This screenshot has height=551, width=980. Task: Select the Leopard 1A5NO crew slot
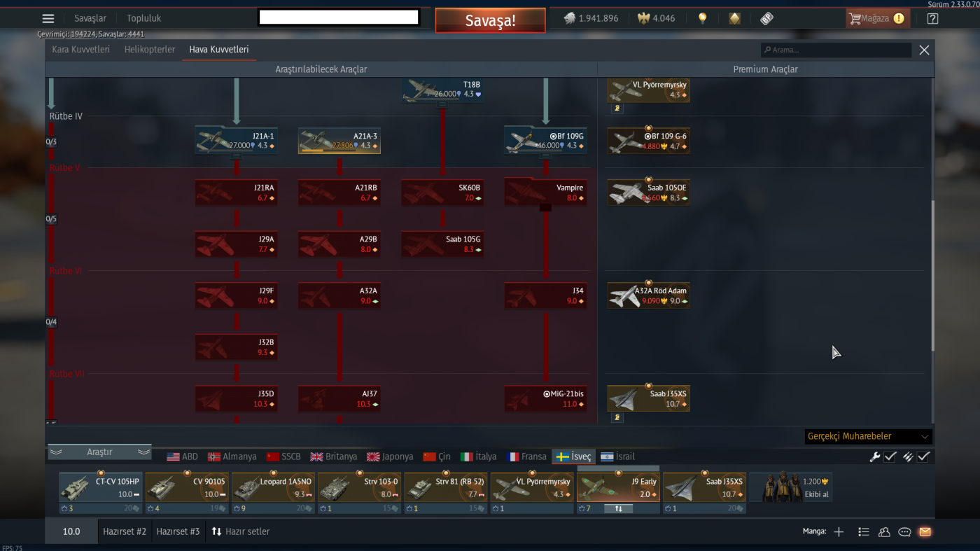click(273, 488)
